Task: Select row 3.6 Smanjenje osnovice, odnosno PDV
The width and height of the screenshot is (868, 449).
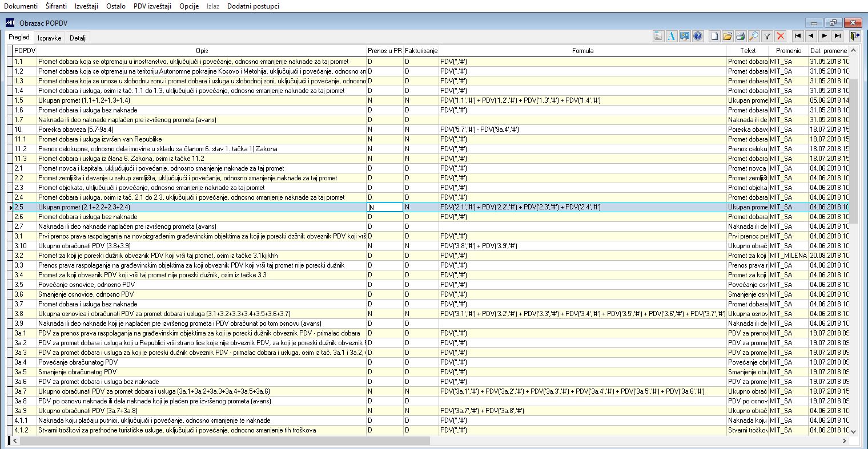Action: coord(202,294)
